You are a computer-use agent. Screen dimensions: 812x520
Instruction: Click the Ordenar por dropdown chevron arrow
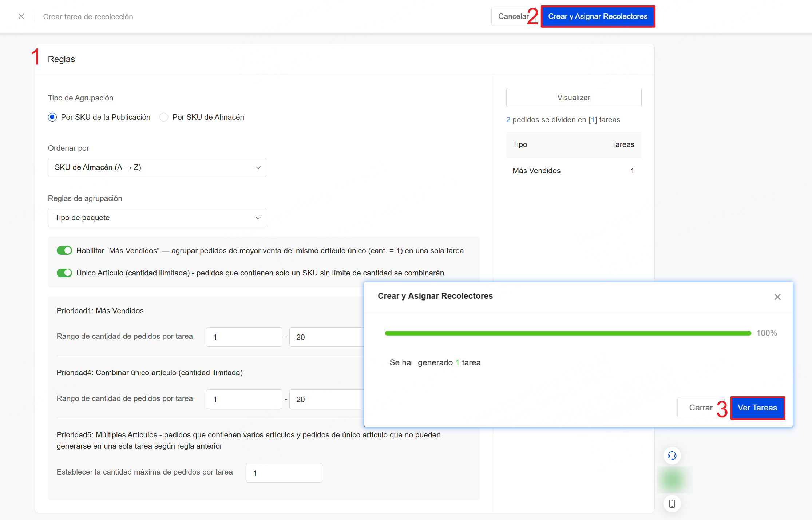[258, 168]
